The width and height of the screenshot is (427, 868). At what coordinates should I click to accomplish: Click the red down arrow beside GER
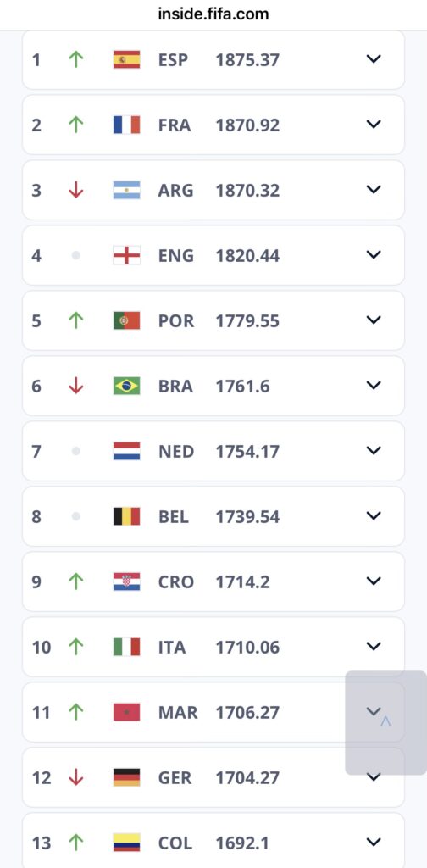tap(75, 777)
